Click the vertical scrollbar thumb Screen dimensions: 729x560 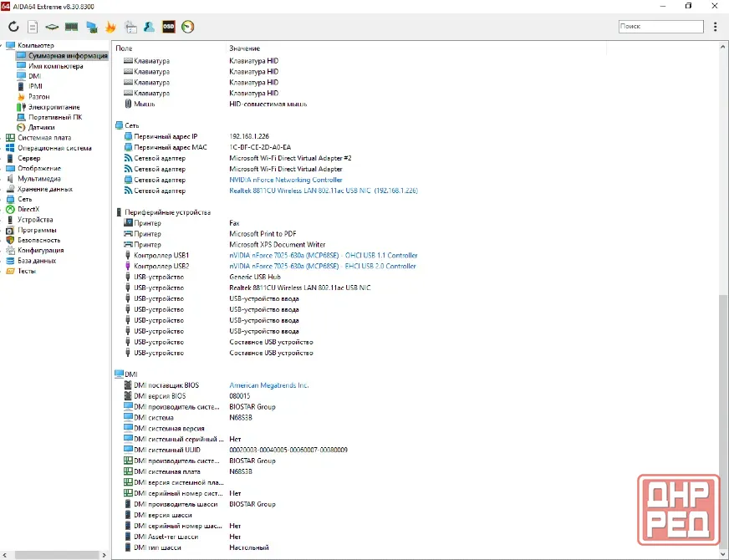723,421
